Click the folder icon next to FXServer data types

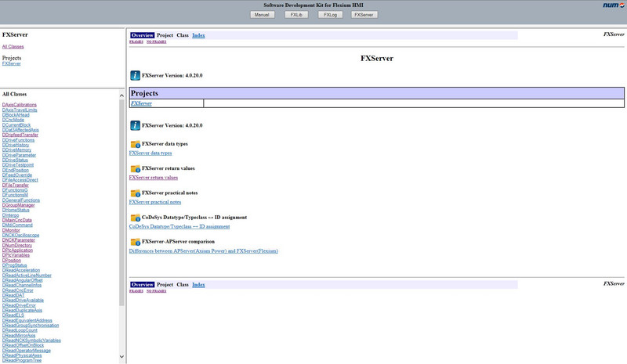(135, 144)
